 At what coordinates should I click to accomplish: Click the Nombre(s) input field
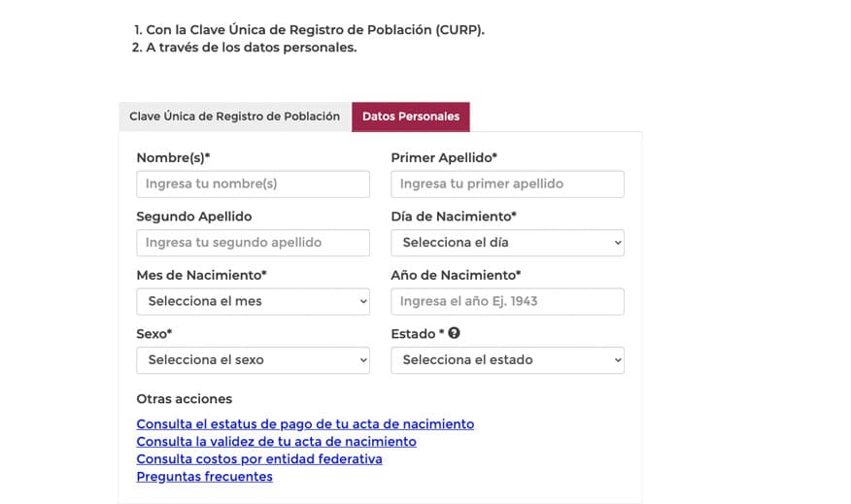[x=253, y=184]
